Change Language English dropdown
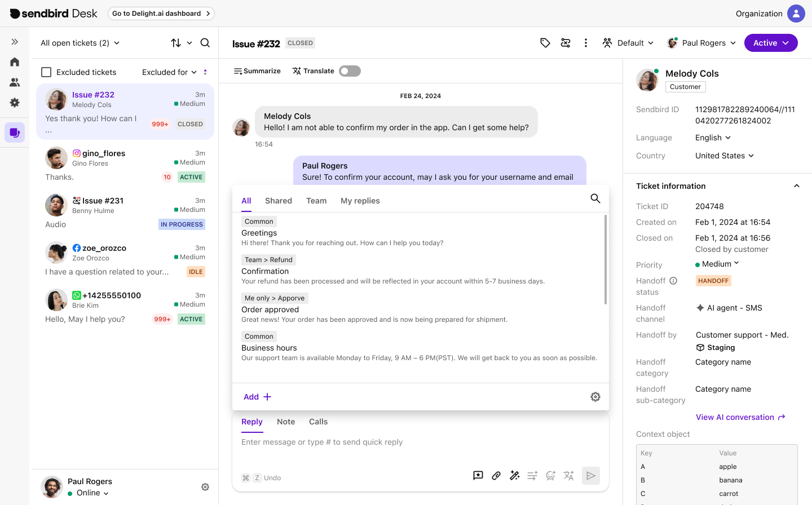Screen dimensions: 812x505 713,138
